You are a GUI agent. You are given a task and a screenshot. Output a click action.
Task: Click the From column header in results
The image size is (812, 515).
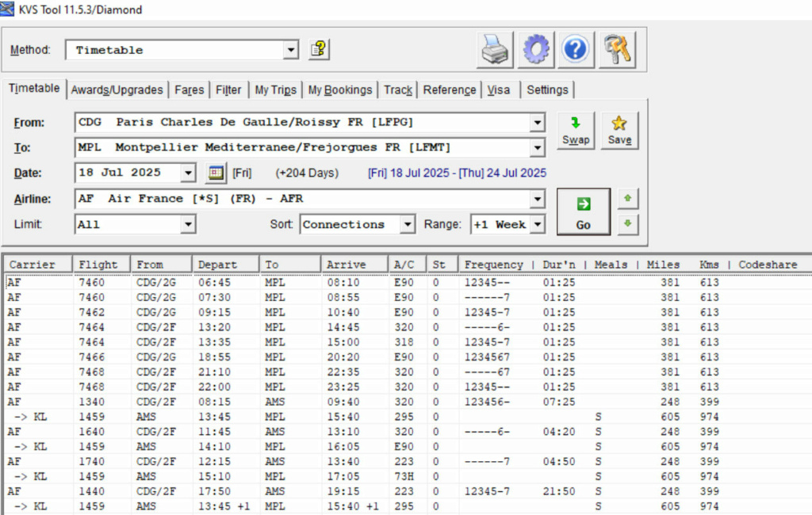[x=162, y=265]
